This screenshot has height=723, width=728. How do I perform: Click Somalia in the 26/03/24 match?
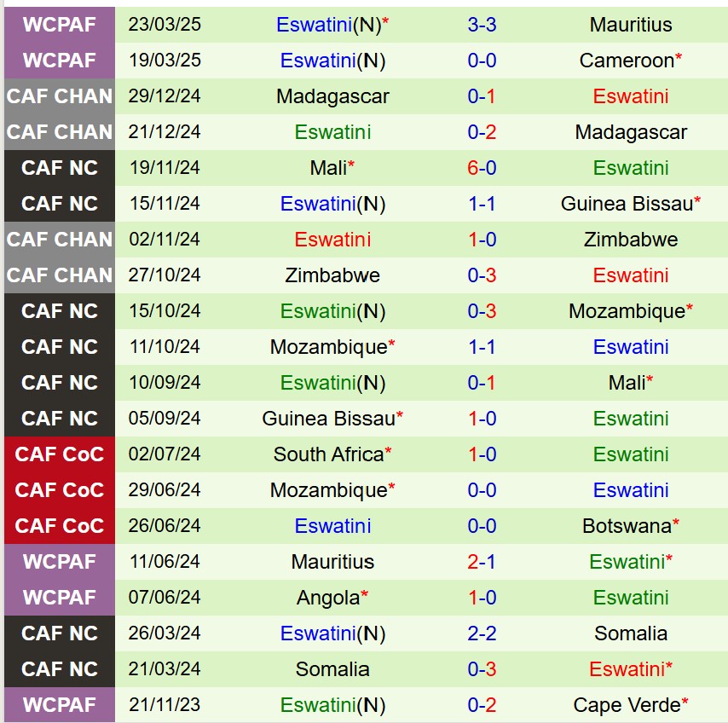[x=631, y=633]
